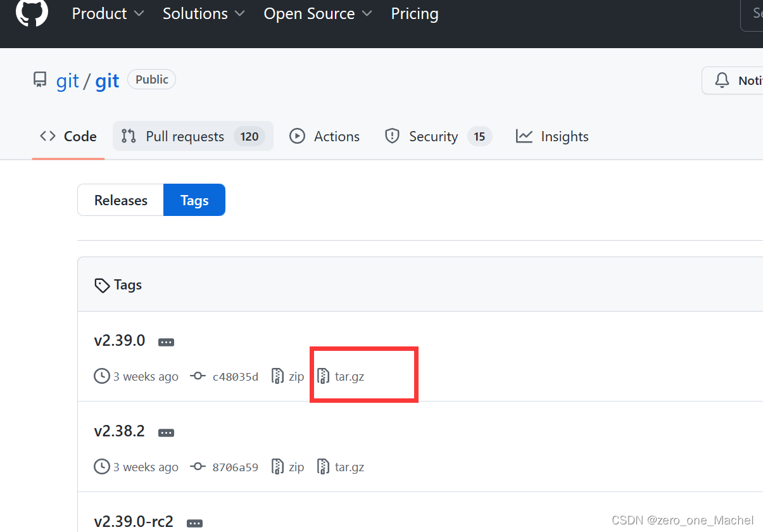Image resolution: width=763 pixels, height=532 pixels.
Task: Click "3 weeks ago" on v2.38.2 row
Action: click(146, 467)
